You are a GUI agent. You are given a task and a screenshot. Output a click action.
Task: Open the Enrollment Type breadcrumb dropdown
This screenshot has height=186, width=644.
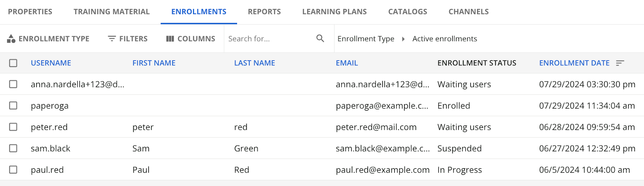coord(366,39)
